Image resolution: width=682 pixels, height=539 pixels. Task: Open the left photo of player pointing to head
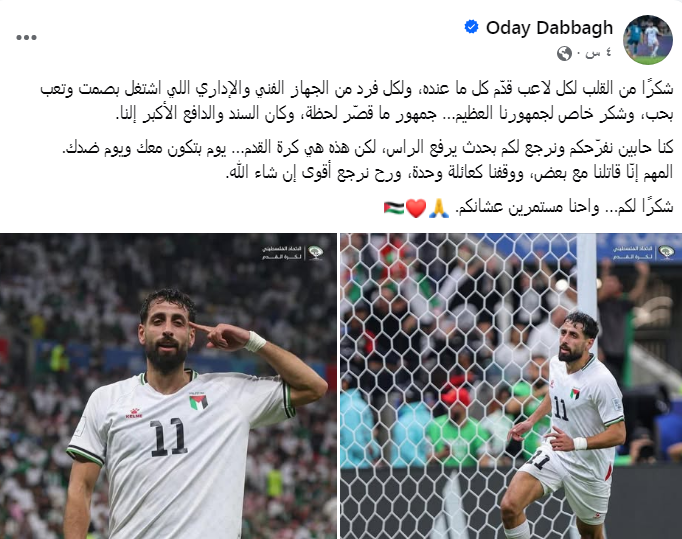pyautogui.click(x=168, y=386)
